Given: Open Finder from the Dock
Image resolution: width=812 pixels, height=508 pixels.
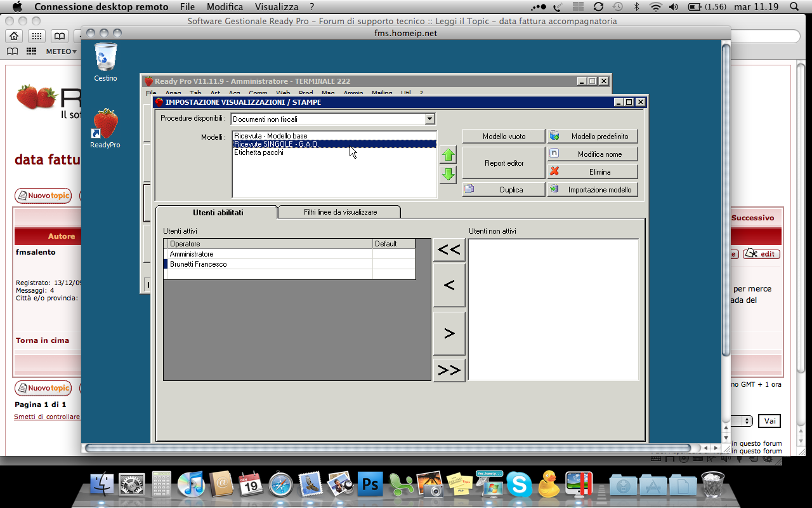Looking at the screenshot, I should tap(101, 485).
